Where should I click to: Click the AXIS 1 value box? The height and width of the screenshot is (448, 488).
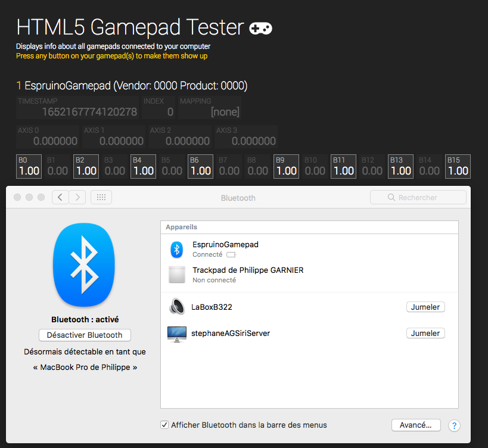[x=114, y=136]
